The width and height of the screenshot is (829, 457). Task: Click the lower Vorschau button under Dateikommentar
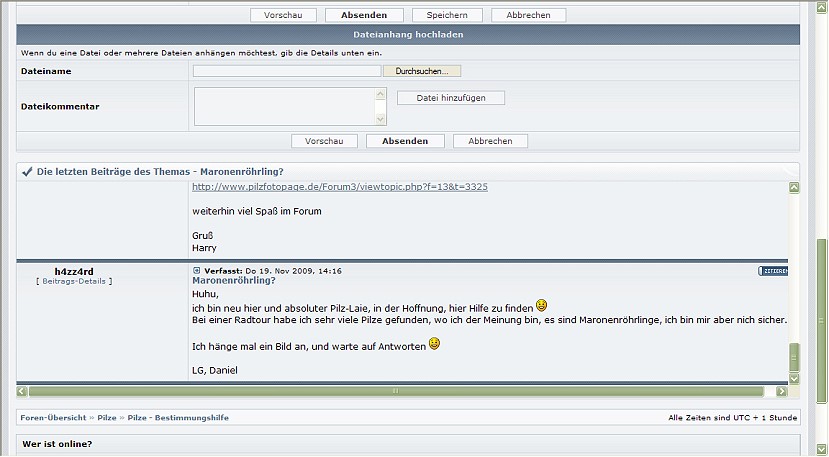click(x=324, y=141)
